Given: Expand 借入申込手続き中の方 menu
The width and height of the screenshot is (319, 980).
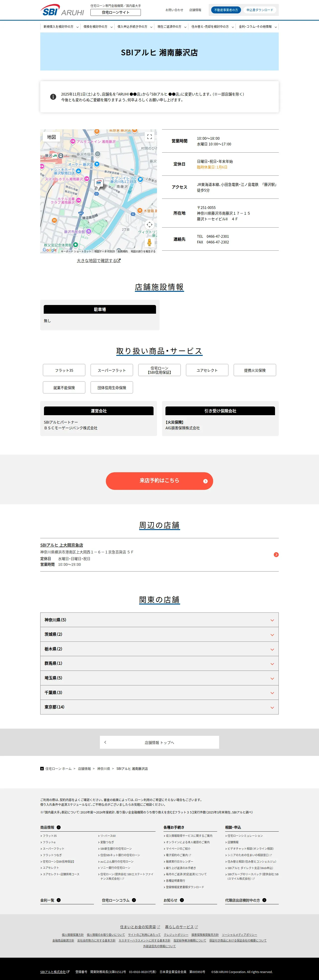Looking at the screenshot, I should click(135, 27).
